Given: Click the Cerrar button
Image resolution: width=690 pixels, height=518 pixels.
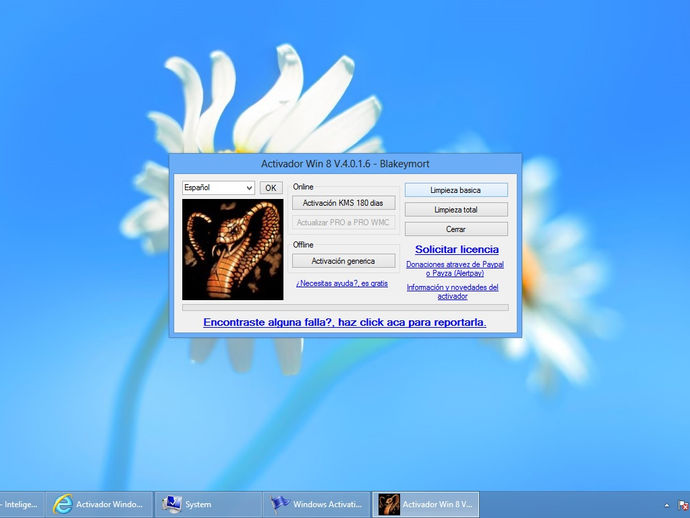Looking at the screenshot, I should pos(456,229).
